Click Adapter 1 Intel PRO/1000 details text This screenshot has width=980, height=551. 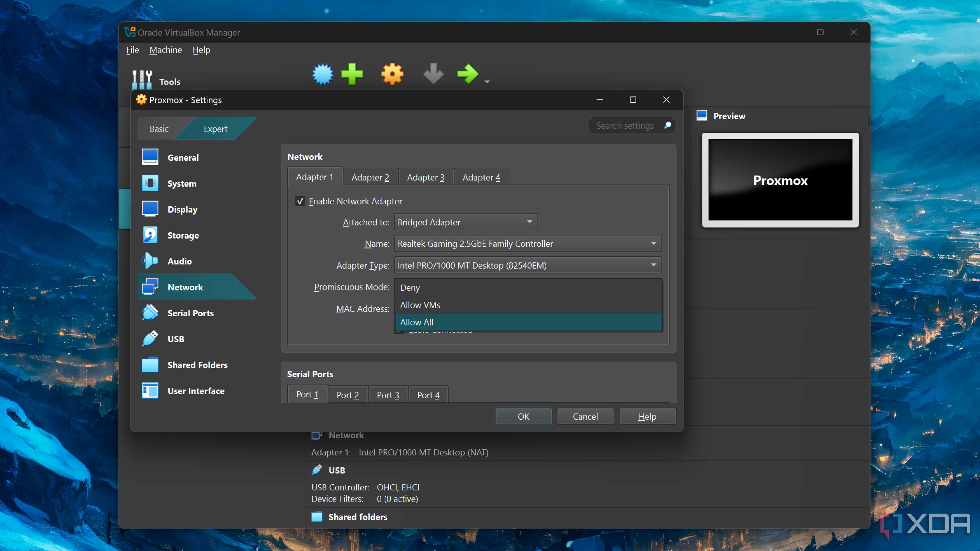pyautogui.click(x=400, y=452)
